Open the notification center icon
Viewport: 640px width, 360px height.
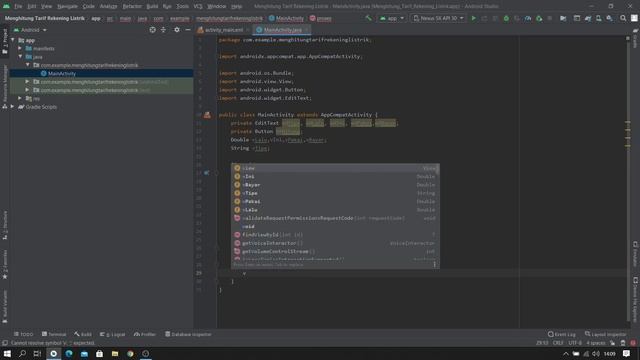tap(627, 353)
